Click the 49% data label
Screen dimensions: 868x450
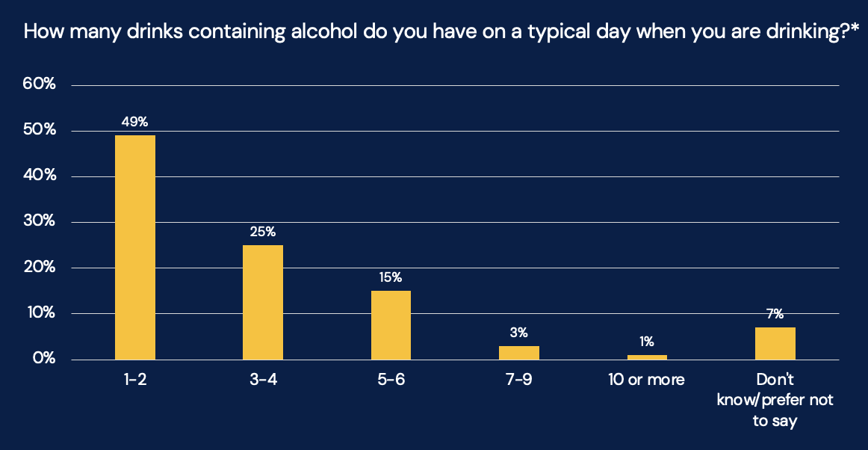click(135, 123)
